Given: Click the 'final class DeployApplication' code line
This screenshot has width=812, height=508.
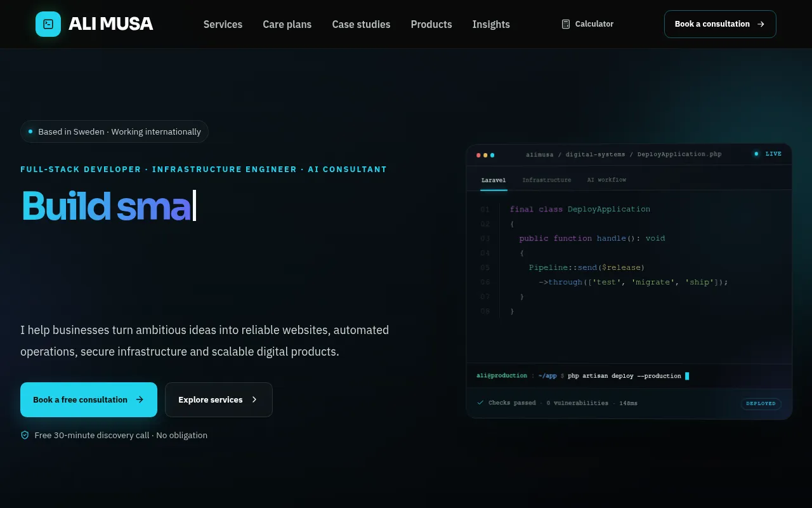Looking at the screenshot, I should tap(580, 209).
